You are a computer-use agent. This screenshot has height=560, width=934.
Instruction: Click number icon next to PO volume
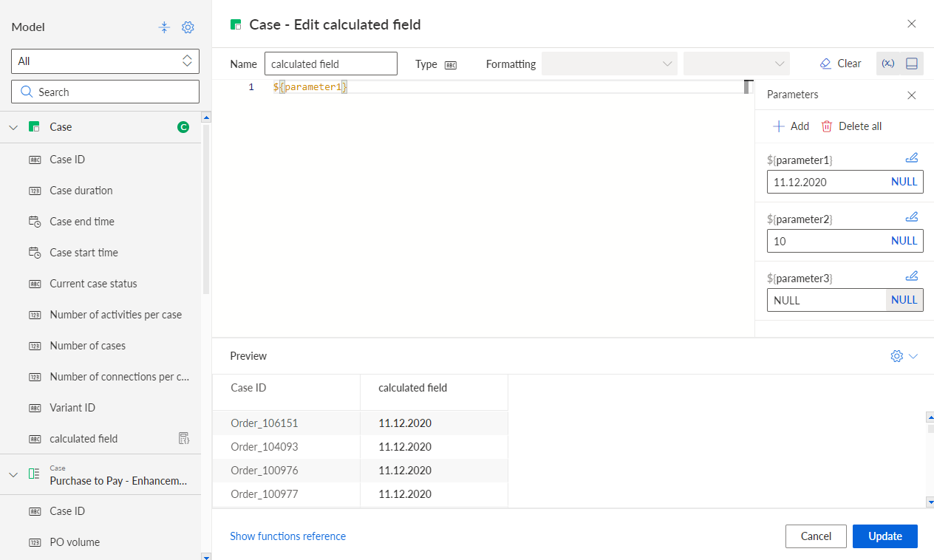coord(35,542)
